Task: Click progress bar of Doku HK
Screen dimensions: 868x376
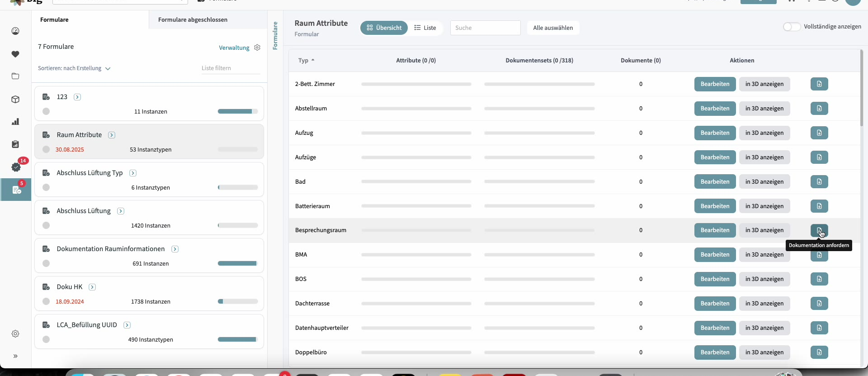Action: click(x=238, y=301)
